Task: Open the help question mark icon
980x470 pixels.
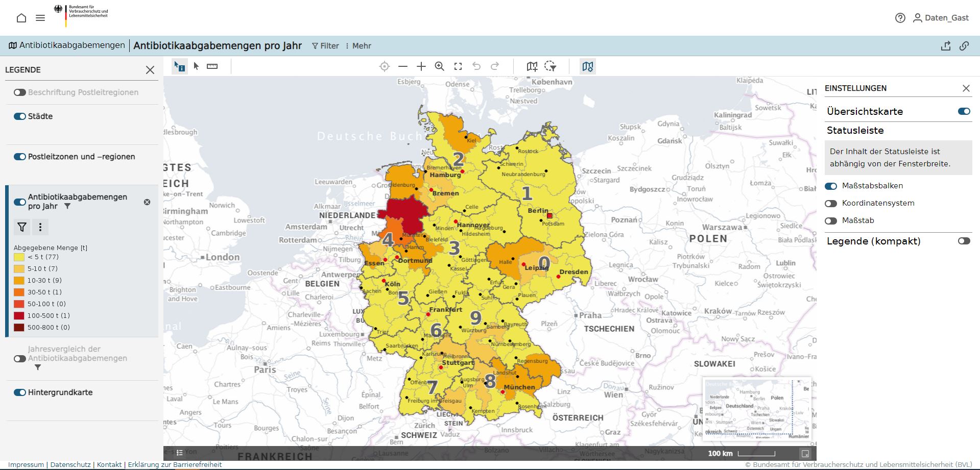Action: click(900, 18)
